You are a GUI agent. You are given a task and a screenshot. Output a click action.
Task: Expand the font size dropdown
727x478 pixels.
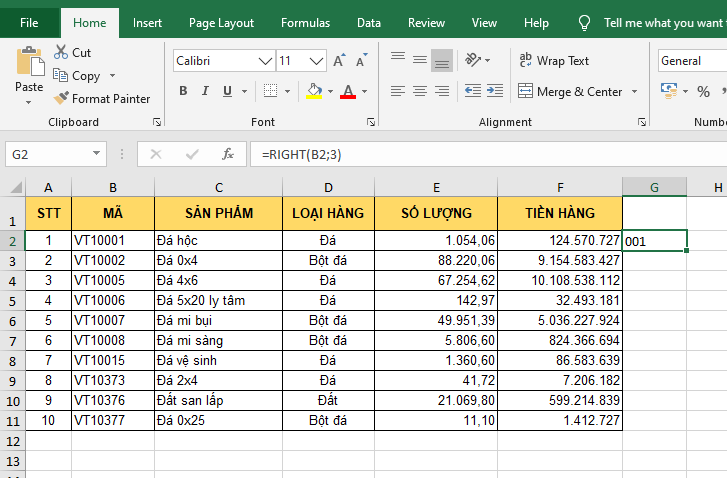pos(315,61)
